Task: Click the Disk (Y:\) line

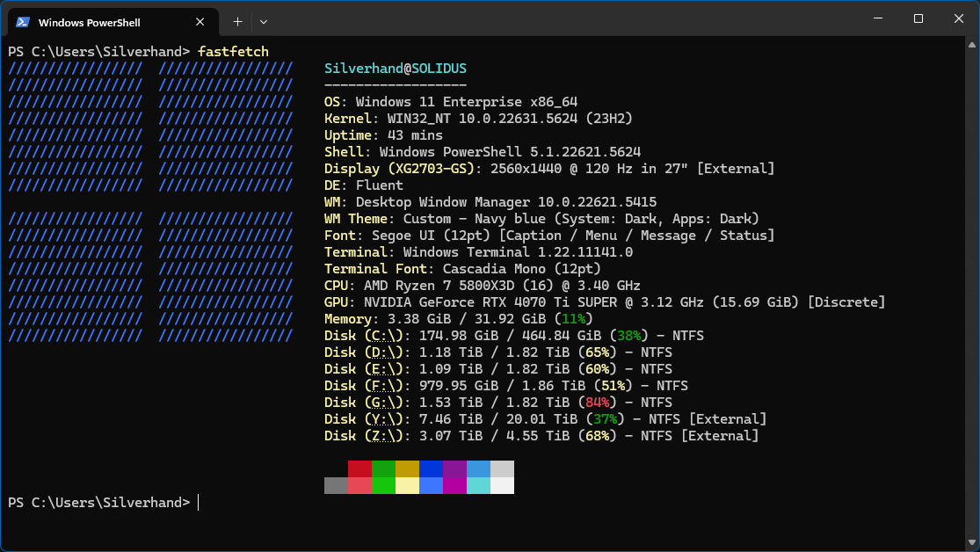Action: pos(546,419)
